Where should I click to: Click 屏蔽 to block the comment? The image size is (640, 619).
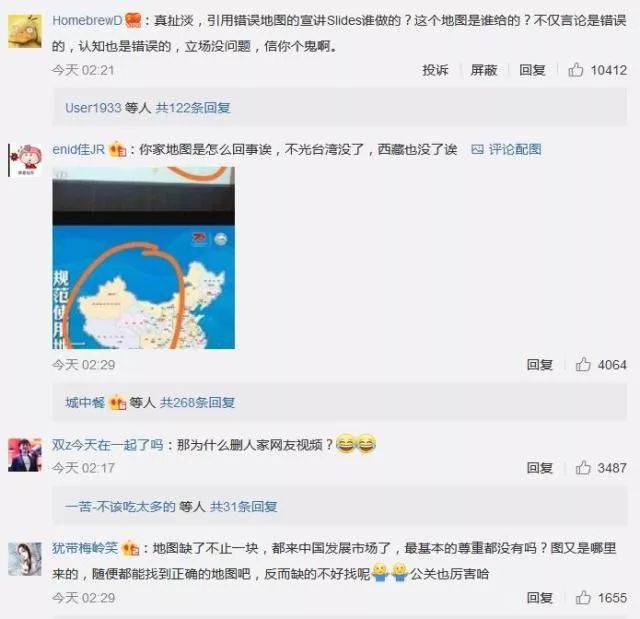tap(484, 70)
